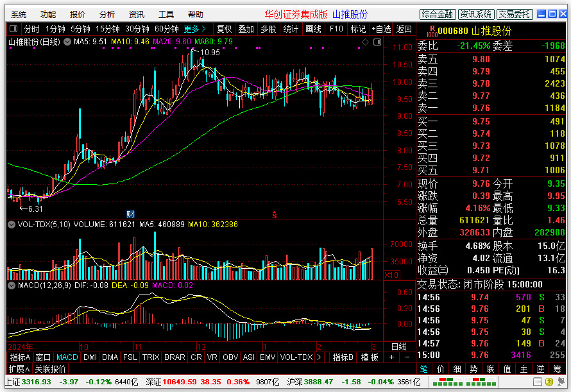Click the X10 volume scale label
571x392 pixels.
(x=392, y=275)
